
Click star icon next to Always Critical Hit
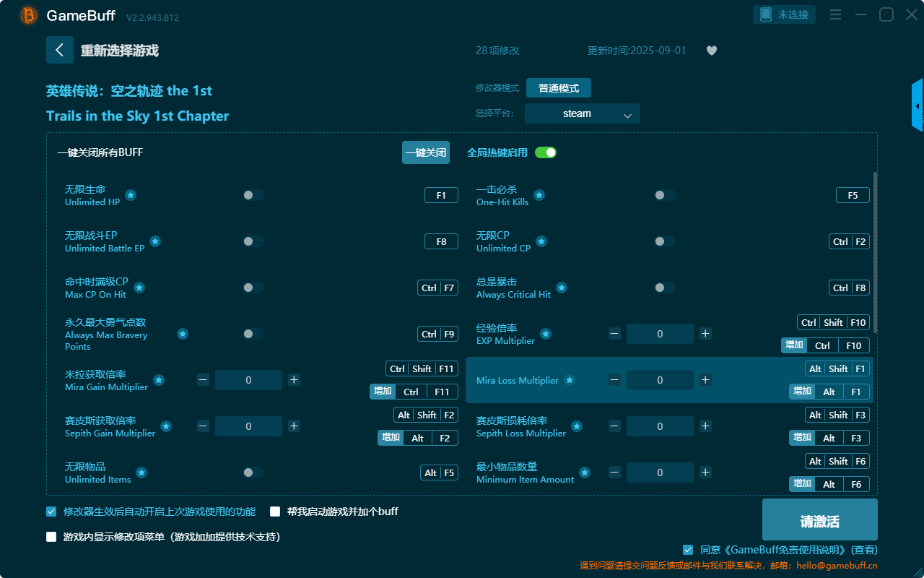click(562, 288)
